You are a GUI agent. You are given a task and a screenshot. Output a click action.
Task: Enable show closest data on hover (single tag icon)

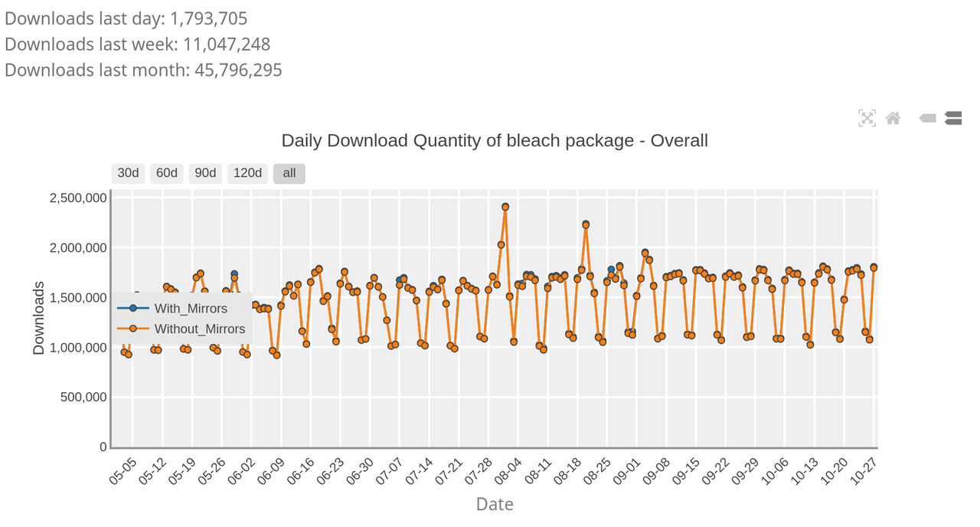pyautogui.click(x=927, y=118)
